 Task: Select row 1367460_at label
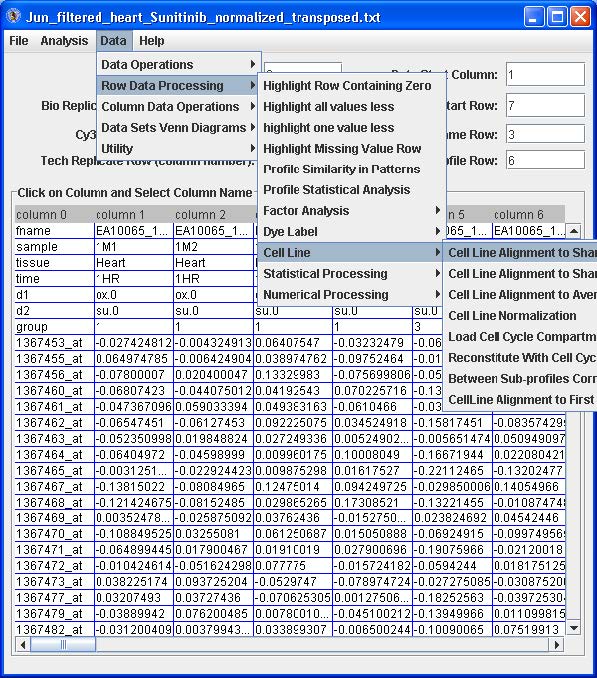click(54, 391)
